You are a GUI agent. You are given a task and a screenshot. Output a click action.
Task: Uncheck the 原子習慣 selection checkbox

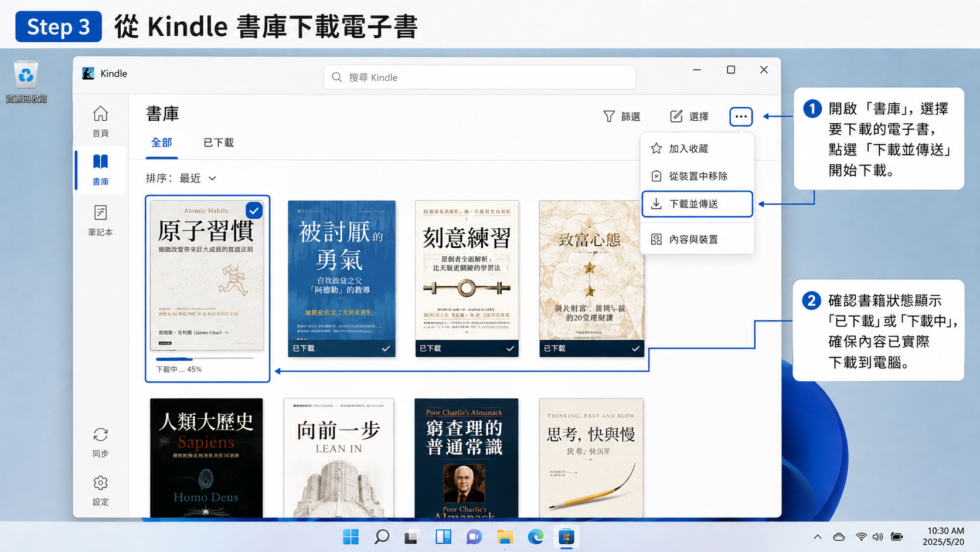254,210
